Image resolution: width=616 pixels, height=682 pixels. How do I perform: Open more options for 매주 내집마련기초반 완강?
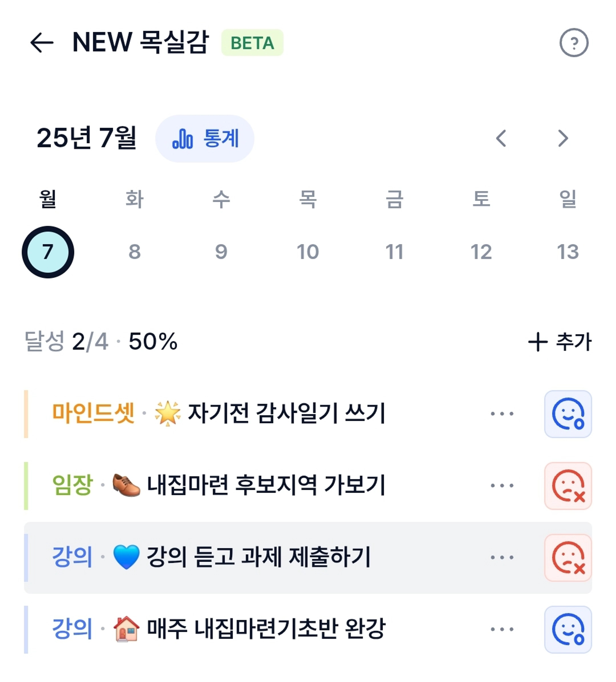point(502,629)
